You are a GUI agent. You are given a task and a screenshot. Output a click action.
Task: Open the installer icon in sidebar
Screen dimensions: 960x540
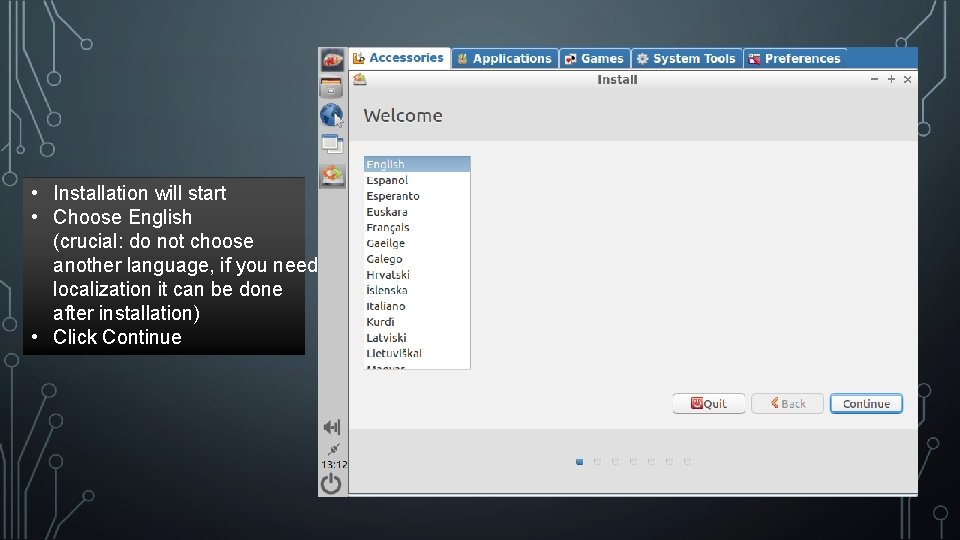332,176
